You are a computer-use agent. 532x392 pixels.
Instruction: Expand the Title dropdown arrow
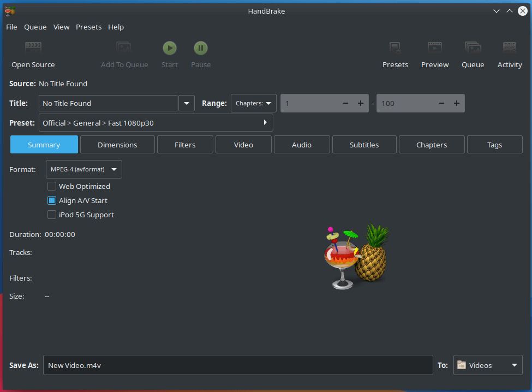coord(187,103)
